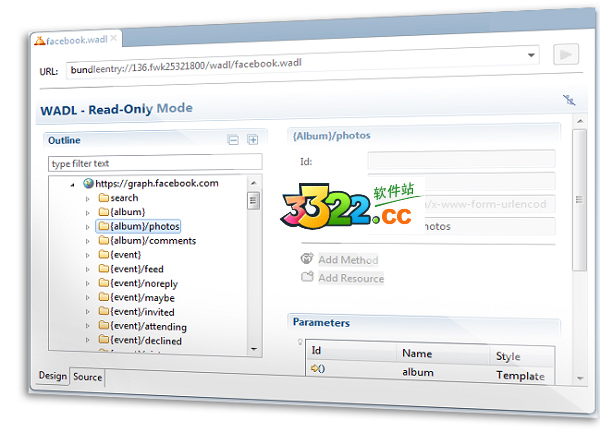Collapse all outline items
Image resolution: width=600 pixels, height=432 pixels.
(x=233, y=140)
